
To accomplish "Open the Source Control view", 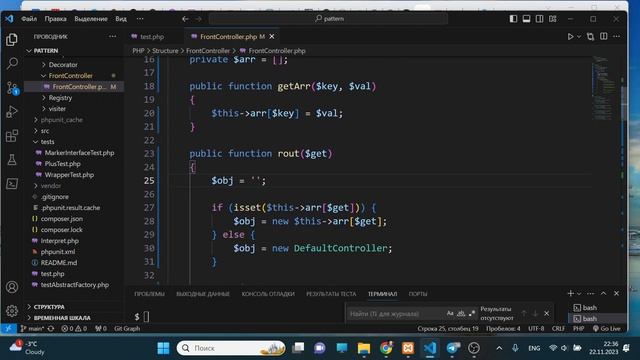I will point(12,87).
